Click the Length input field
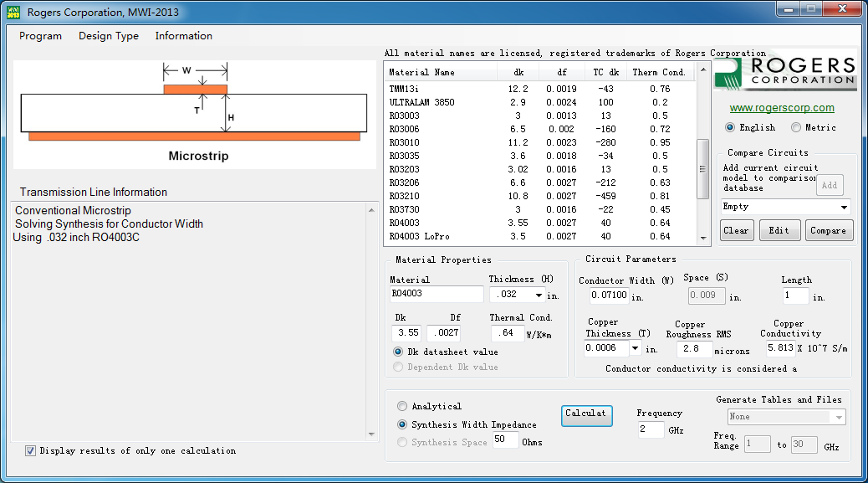 pos(795,295)
